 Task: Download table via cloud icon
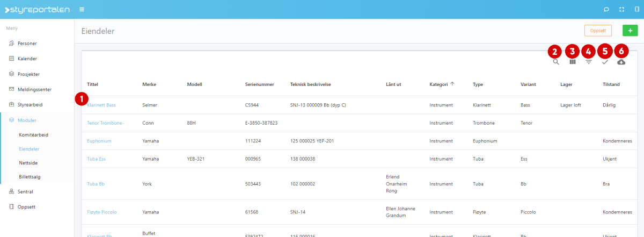tap(621, 62)
